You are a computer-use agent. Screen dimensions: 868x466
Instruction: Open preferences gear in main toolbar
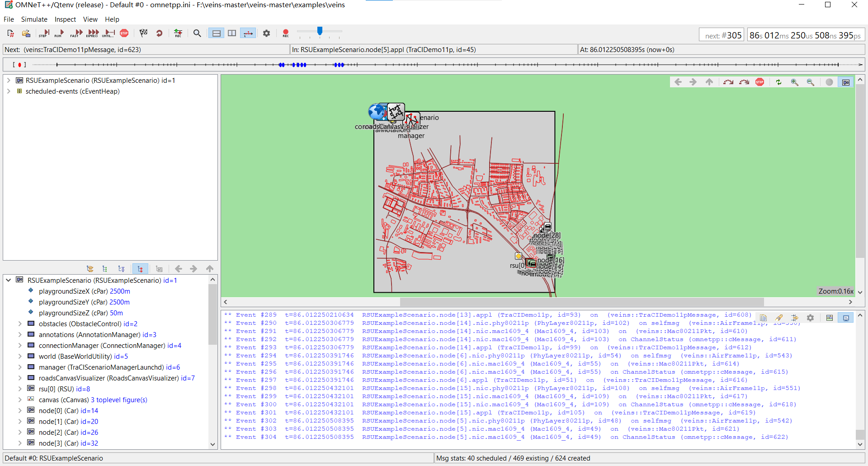(266, 33)
